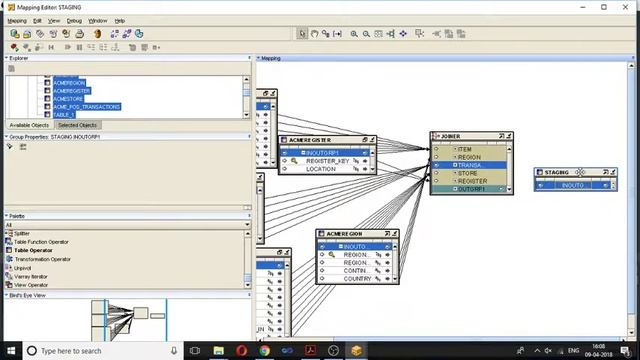Select ACMESTORE in Explorer tree

point(68,99)
